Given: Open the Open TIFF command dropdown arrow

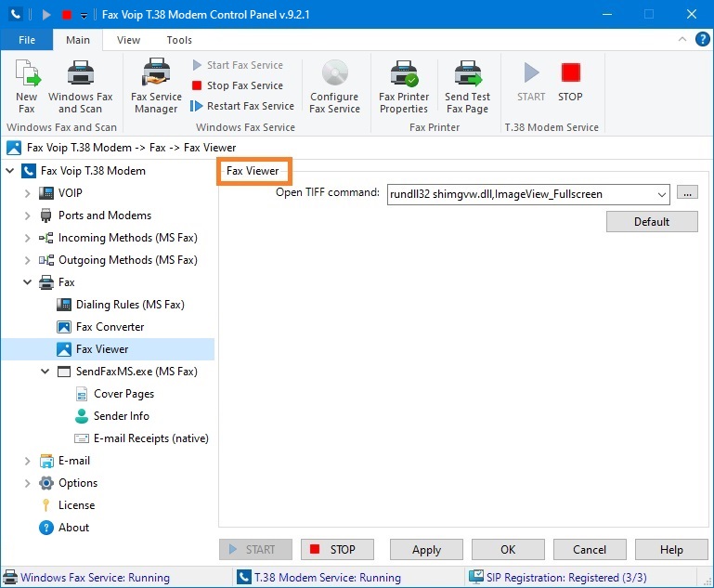Looking at the screenshot, I should 662,195.
